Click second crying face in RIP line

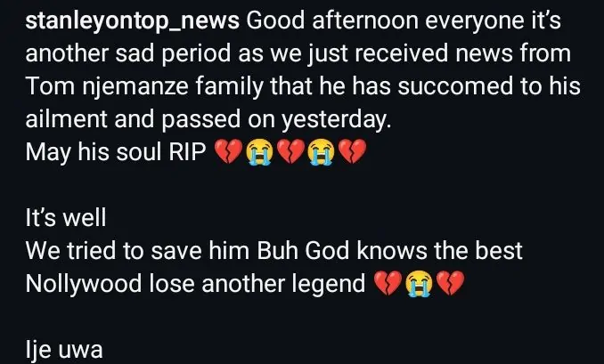tap(322, 151)
